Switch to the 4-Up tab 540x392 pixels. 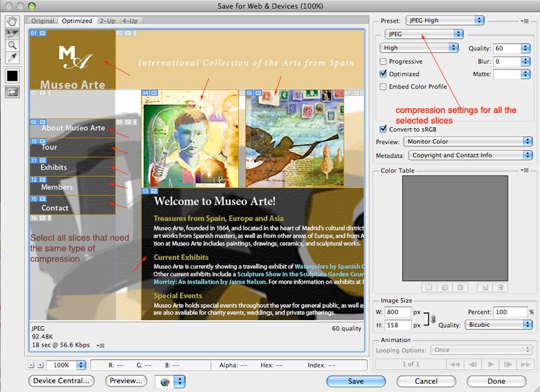[130, 21]
